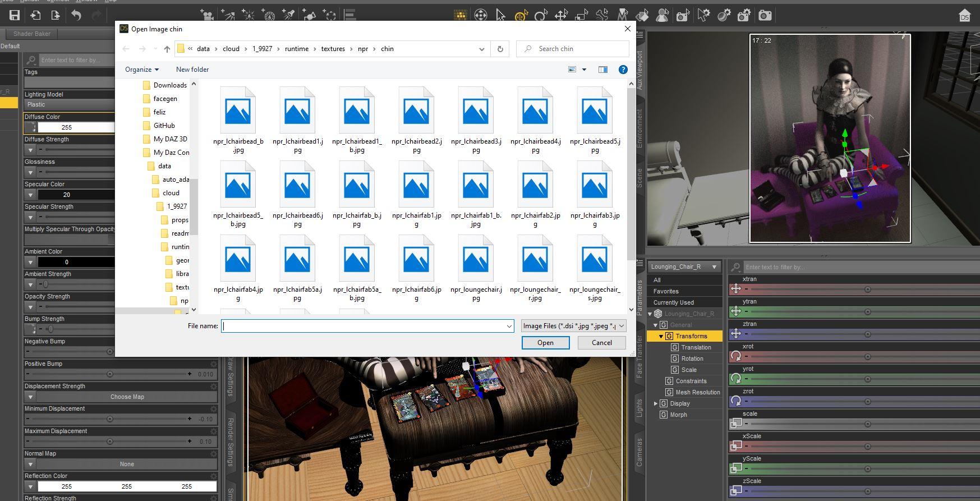Screen dimensions: 980x501
Task: Click the Cancel button
Action: [601, 343]
